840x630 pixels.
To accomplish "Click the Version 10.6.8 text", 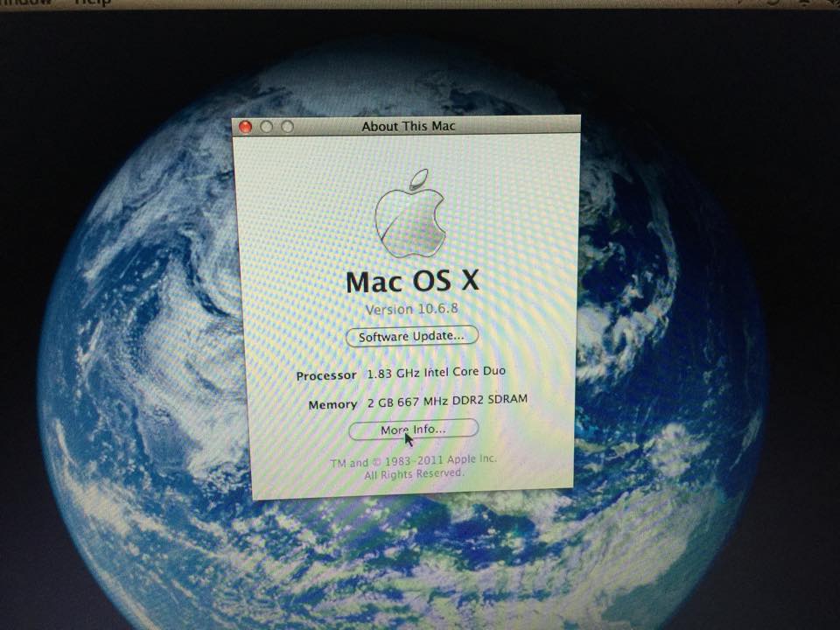I will pyautogui.click(x=411, y=309).
